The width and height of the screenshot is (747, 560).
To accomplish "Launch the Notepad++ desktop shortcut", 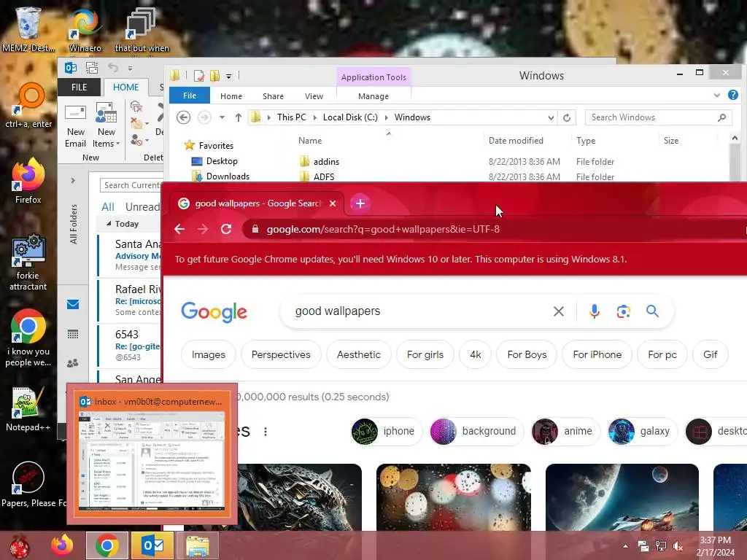I will click(28, 408).
